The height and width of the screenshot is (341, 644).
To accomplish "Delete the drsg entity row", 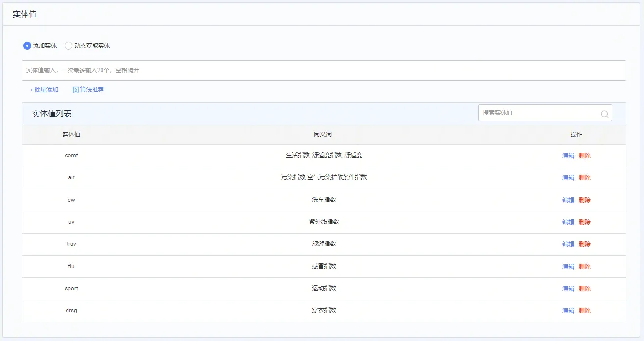I will click(x=584, y=311).
